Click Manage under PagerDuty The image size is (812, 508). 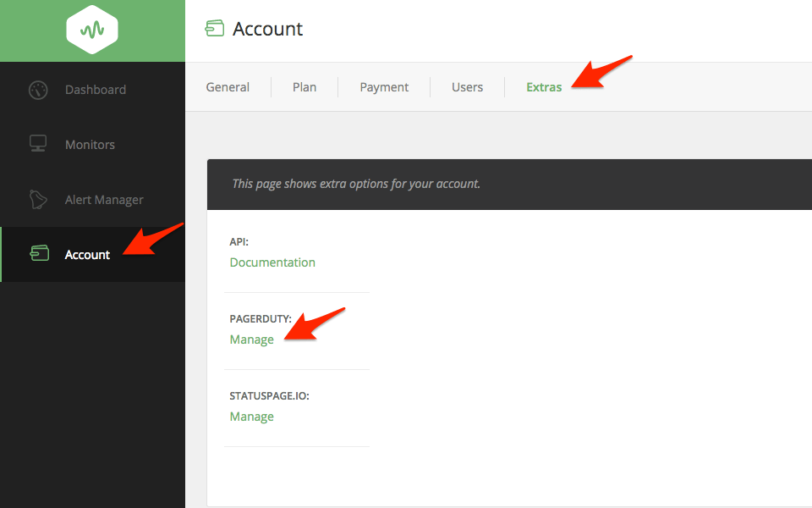(252, 340)
